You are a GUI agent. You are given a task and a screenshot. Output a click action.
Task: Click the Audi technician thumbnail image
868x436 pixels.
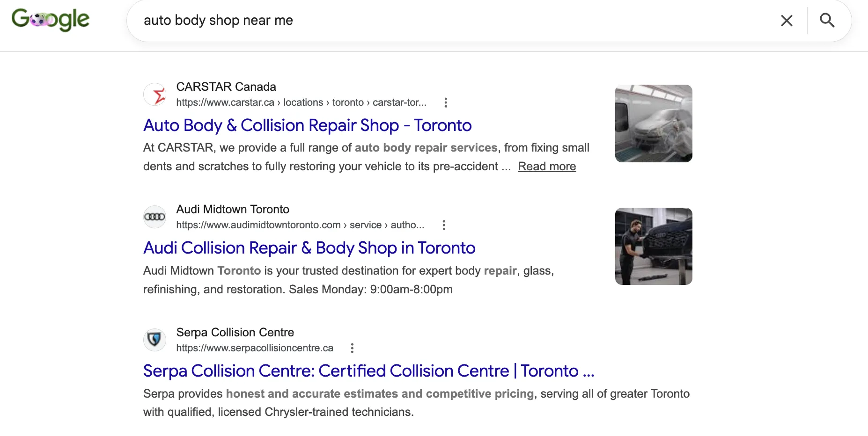pos(654,246)
